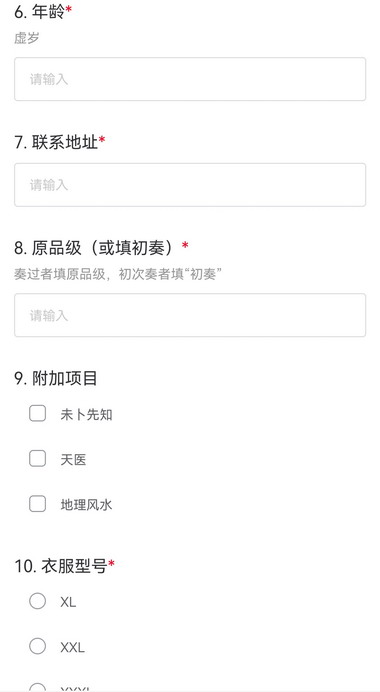Click the 虚岁 hint text under 年龄

(27, 38)
